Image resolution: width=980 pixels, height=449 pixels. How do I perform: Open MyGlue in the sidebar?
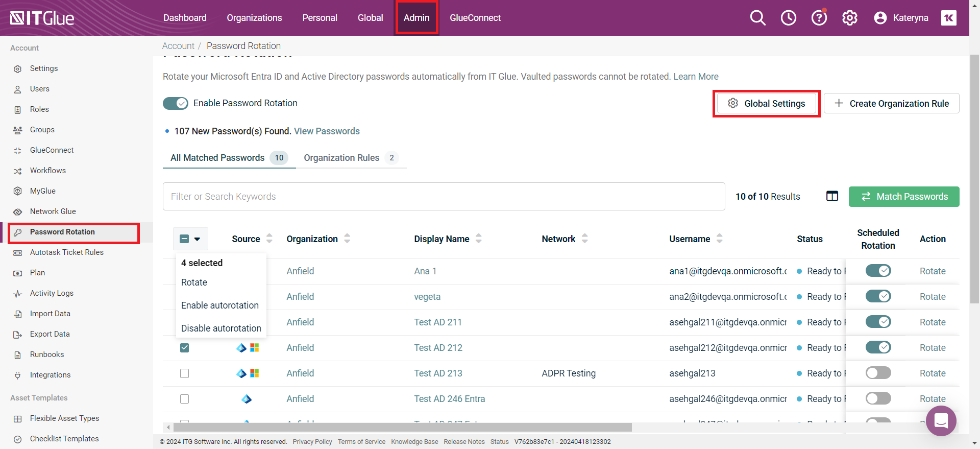tap(43, 191)
